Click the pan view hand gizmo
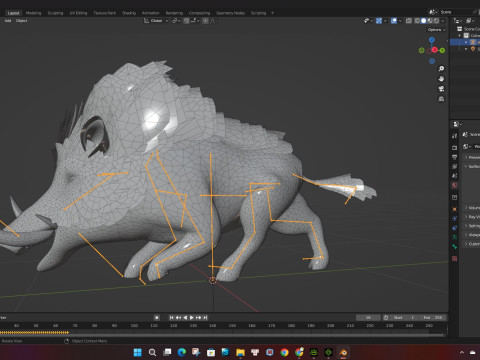This screenshot has width=480, height=360. [x=441, y=79]
